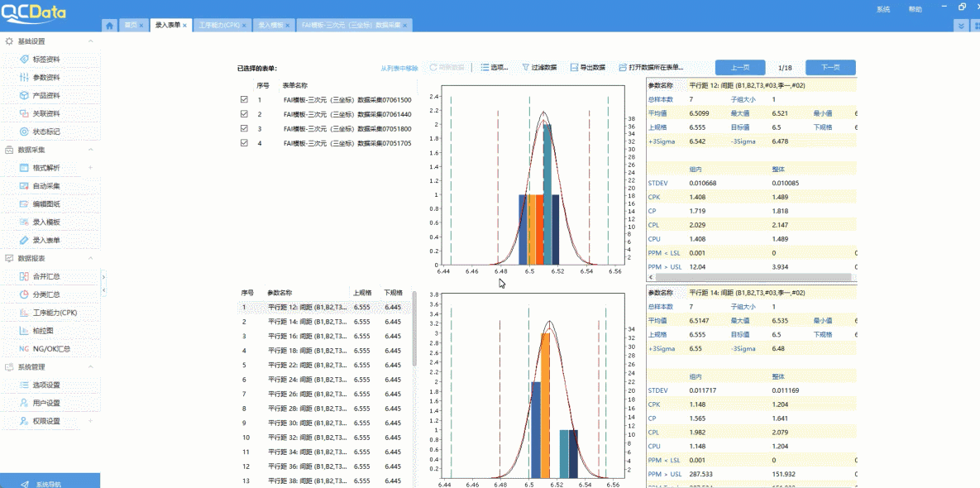
Task: Uncheck form row 1 ending in 07061500
Action: tap(244, 99)
